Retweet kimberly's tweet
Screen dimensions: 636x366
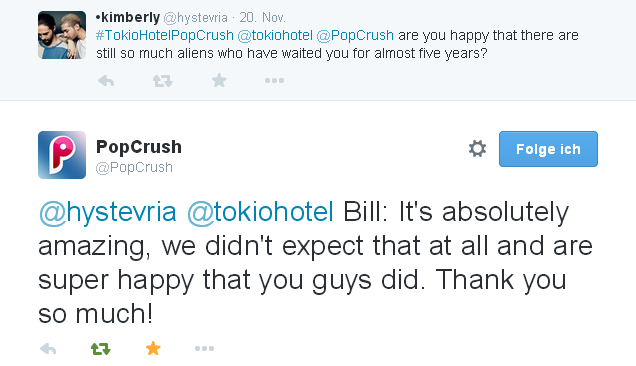point(163,81)
